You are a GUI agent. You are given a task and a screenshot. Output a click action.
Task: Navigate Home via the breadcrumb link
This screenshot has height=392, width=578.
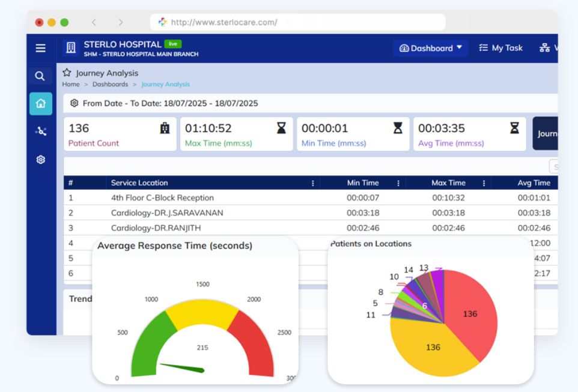pyautogui.click(x=70, y=84)
